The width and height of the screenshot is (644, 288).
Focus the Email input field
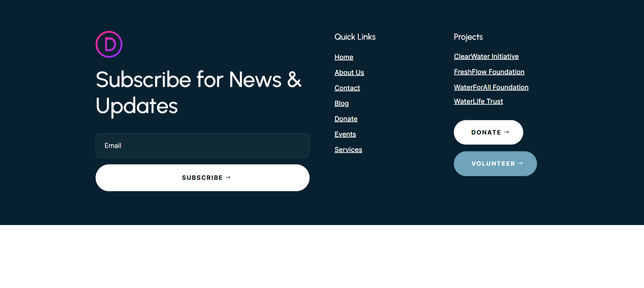coord(202,146)
